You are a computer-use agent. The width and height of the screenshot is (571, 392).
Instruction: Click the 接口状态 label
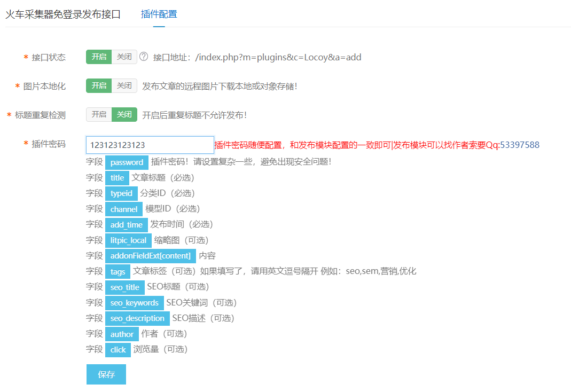[x=49, y=58]
